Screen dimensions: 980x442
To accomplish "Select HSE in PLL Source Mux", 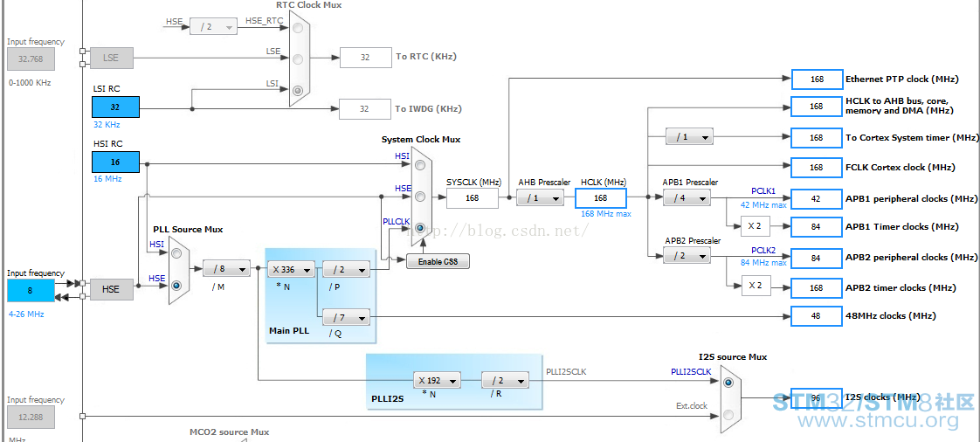I will pyautogui.click(x=177, y=286).
